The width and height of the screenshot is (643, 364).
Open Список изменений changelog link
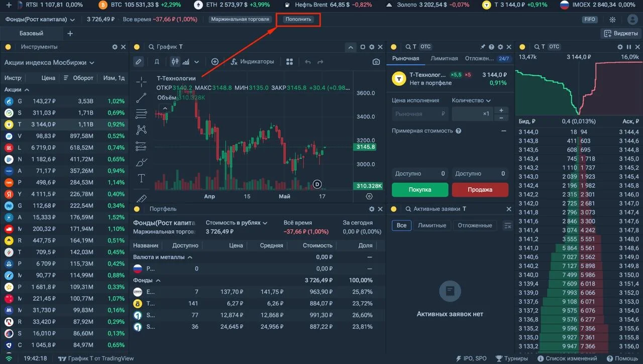point(567,358)
